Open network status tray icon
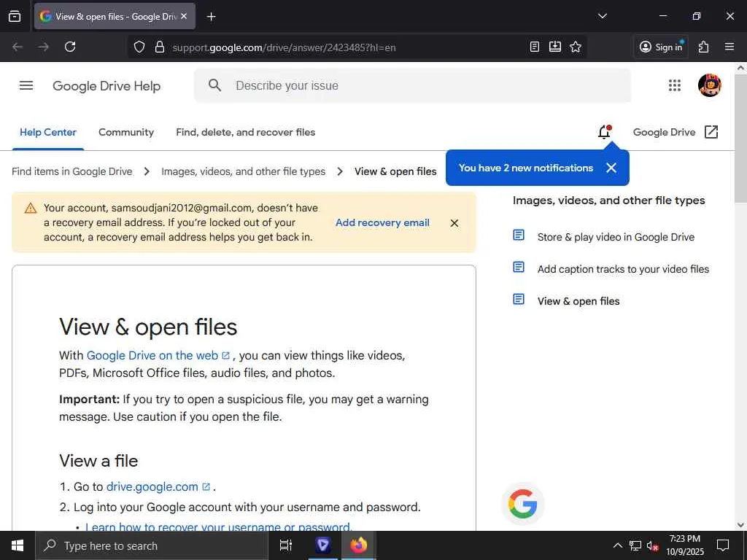Screen dimensions: 747x560 (x=635, y=545)
